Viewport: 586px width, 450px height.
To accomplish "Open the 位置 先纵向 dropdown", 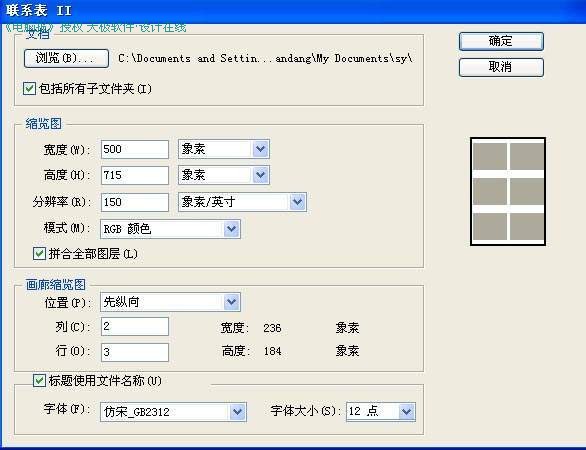I will [170, 302].
